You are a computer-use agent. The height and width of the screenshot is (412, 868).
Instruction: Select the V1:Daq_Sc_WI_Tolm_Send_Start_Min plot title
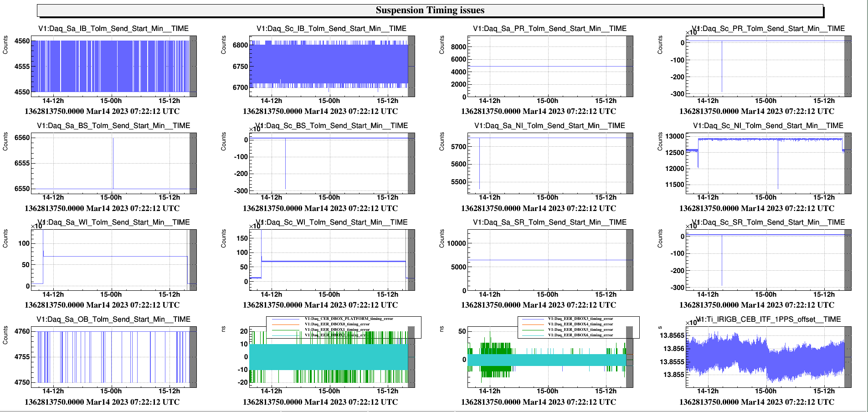[x=332, y=222]
